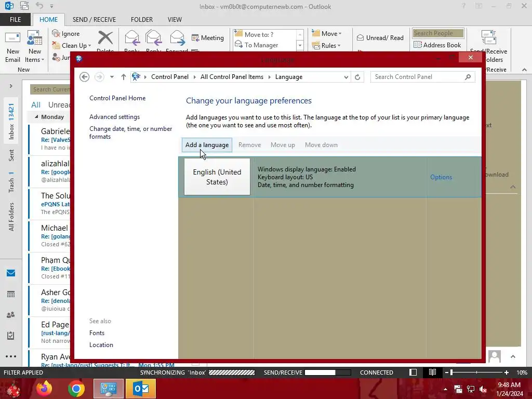Open Advanced settings link
Screen dimensions: 532x399
[x=114, y=117]
